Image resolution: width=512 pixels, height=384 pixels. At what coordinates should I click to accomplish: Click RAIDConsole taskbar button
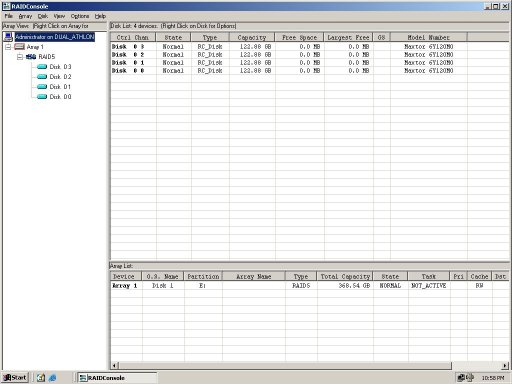click(117, 378)
